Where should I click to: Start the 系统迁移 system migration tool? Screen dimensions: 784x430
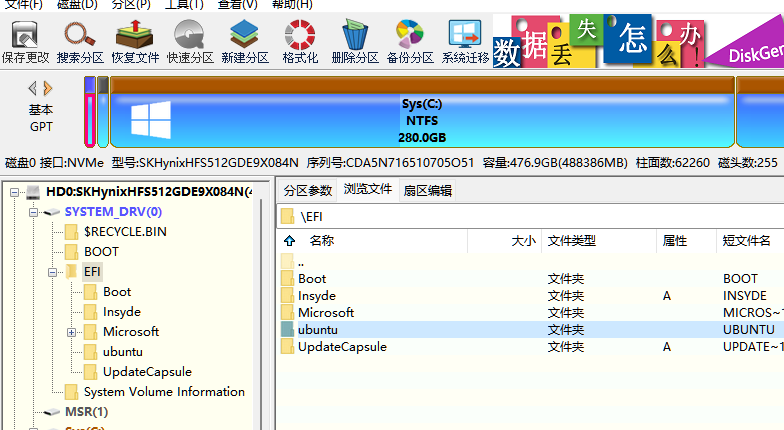[465, 42]
